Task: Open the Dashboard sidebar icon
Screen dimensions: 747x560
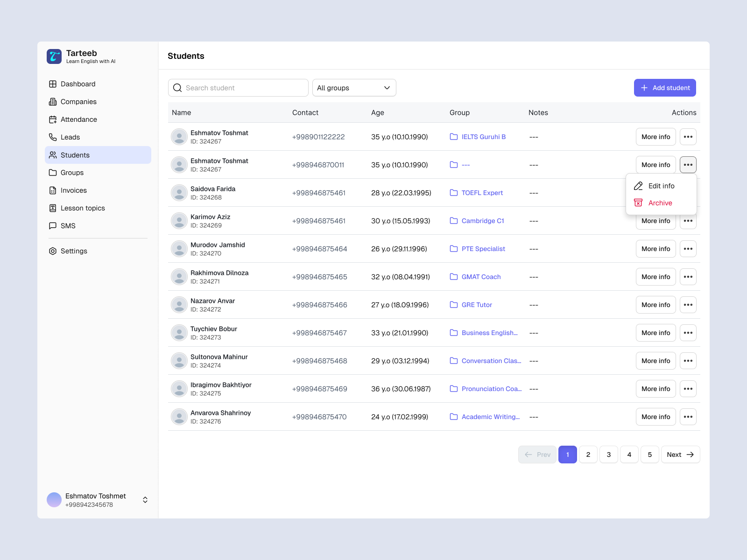Action: [53, 84]
